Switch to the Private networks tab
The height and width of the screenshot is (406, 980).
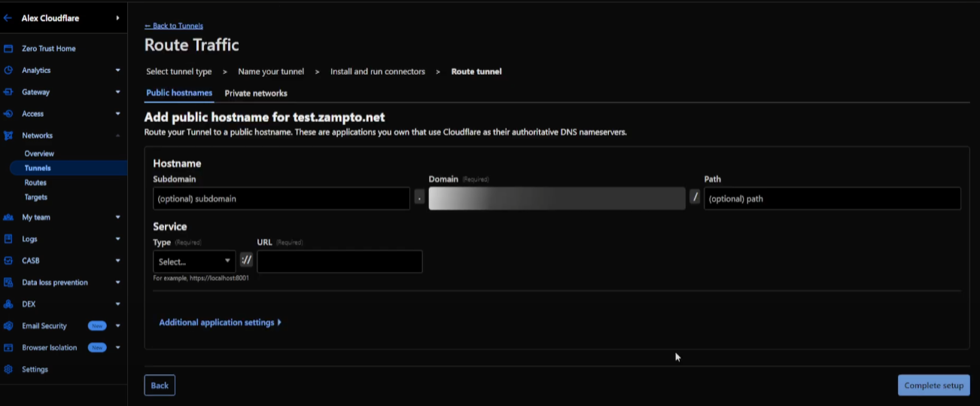[256, 93]
